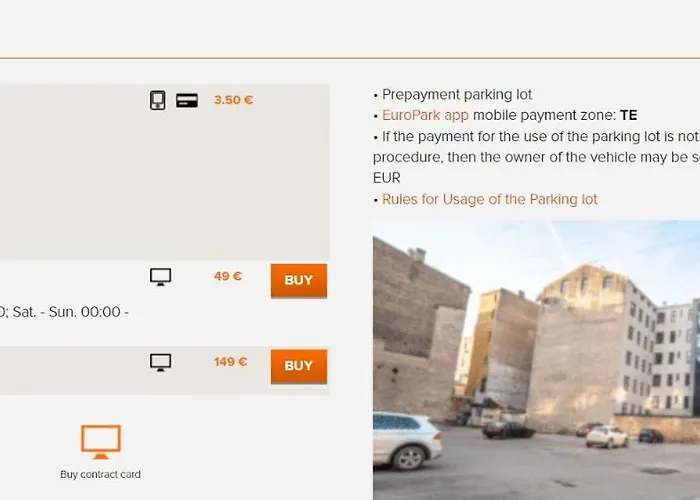Image resolution: width=700 pixels, height=500 pixels.
Task: Click the Prepayment parking lot bullet text
Action: pyautogui.click(x=457, y=95)
